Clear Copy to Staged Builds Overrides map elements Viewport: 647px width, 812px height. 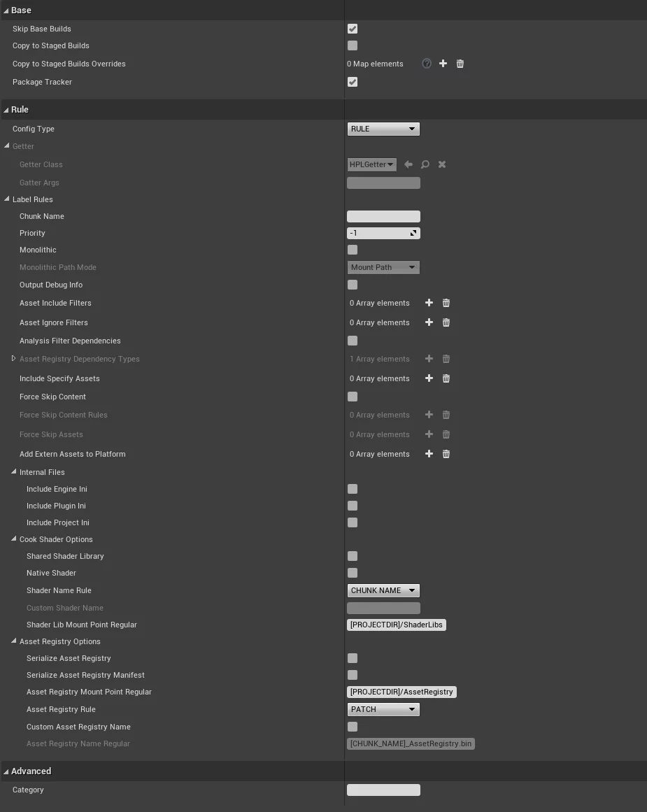click(460, 63)
